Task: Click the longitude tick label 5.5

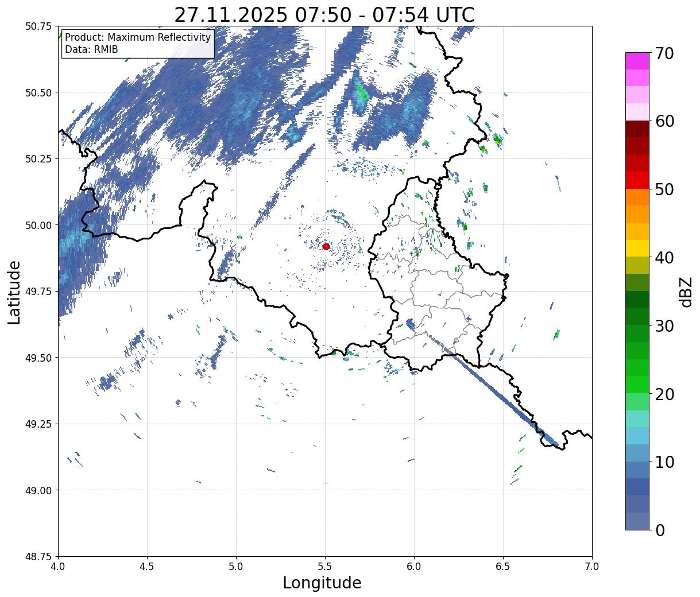Action: (x=325, y=566)
